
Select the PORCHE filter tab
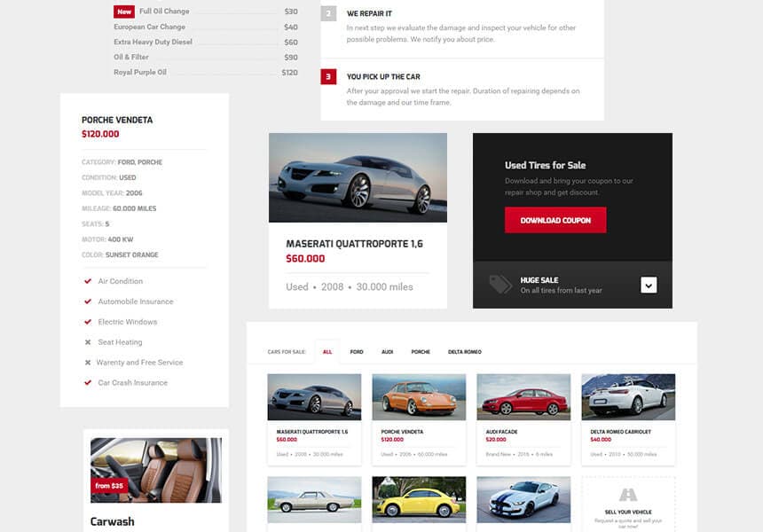pos(421,352)
